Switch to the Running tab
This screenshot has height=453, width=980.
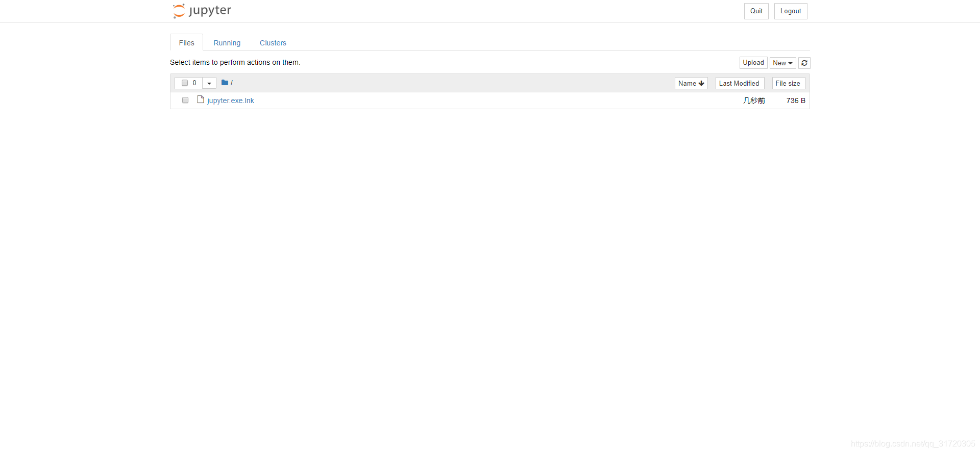pyautogui.click(x=227, y=43)
